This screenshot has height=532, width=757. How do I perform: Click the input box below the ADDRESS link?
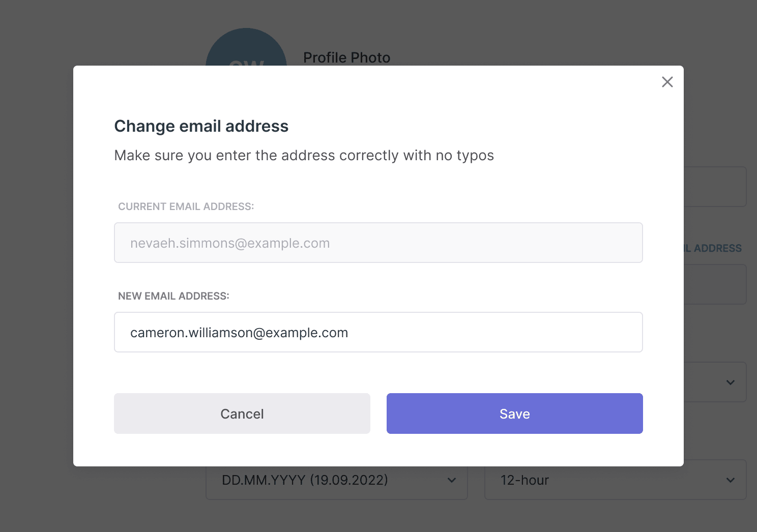tap(715, 284)
